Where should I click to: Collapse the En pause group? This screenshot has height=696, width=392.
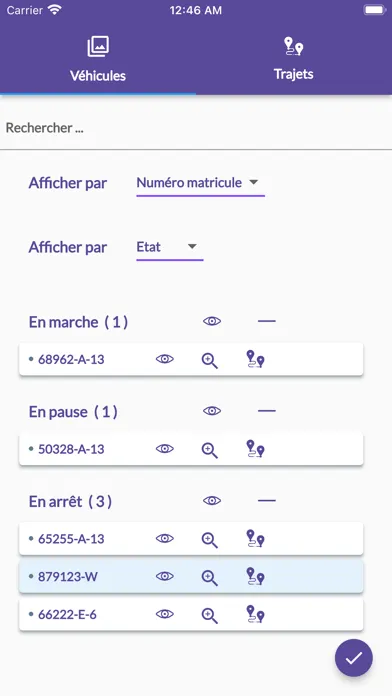[x=267, y=411]
